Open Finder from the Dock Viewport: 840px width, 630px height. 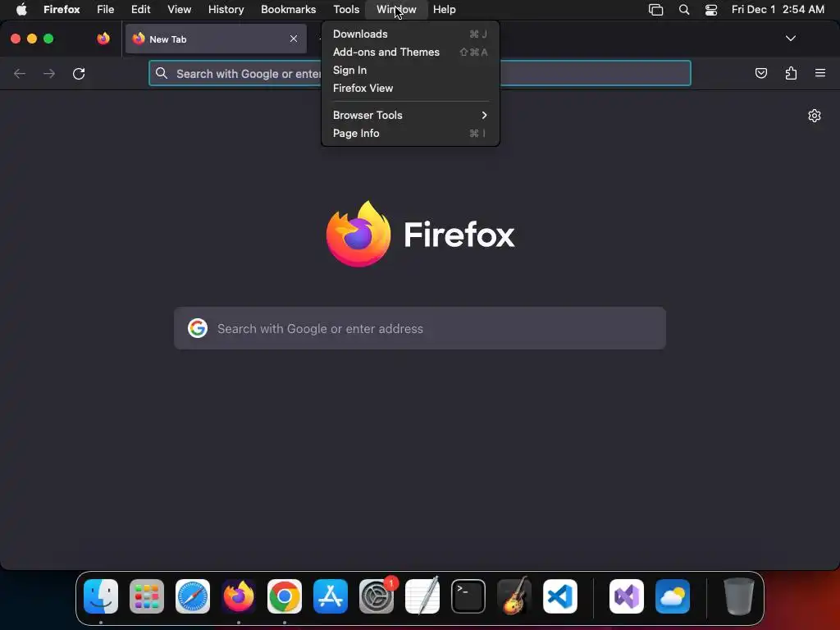pos(101,596)
